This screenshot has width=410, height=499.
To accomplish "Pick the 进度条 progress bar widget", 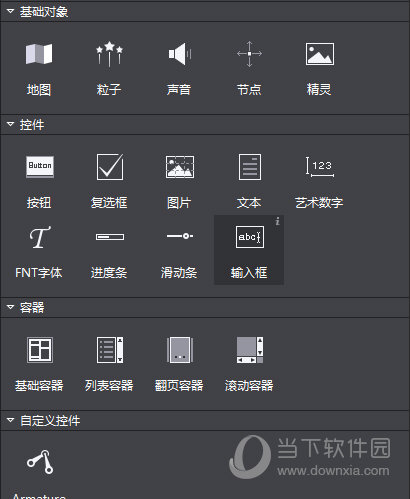I will (110, 237).
